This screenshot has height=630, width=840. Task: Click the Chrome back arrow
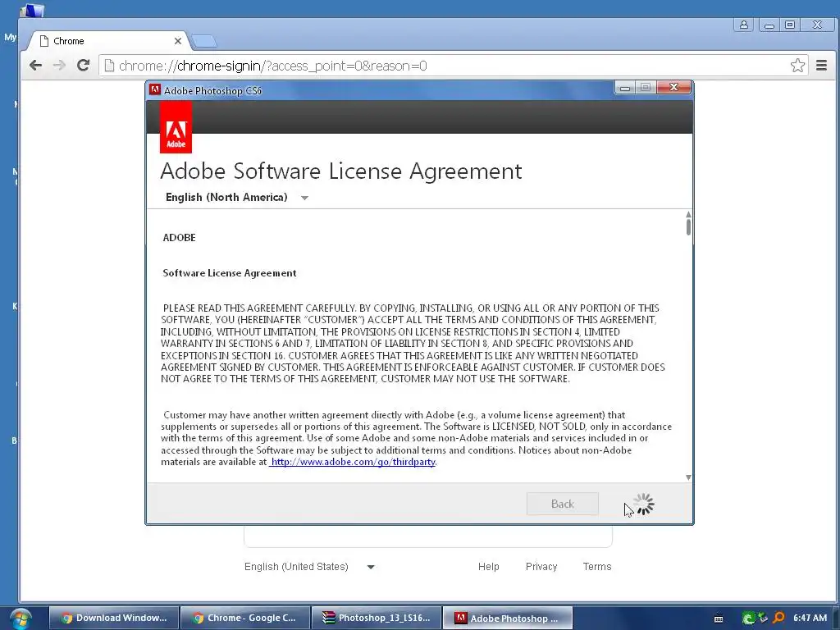tap(35, 66)
